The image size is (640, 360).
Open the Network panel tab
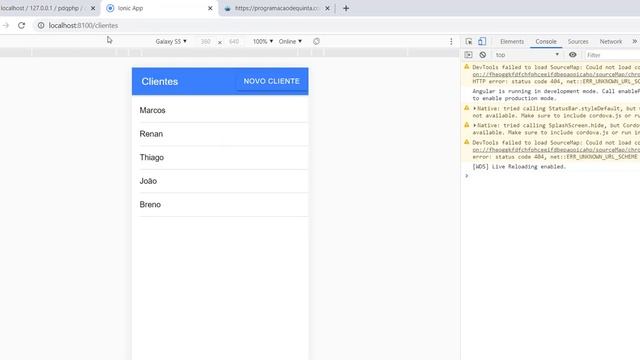point(611,42)
